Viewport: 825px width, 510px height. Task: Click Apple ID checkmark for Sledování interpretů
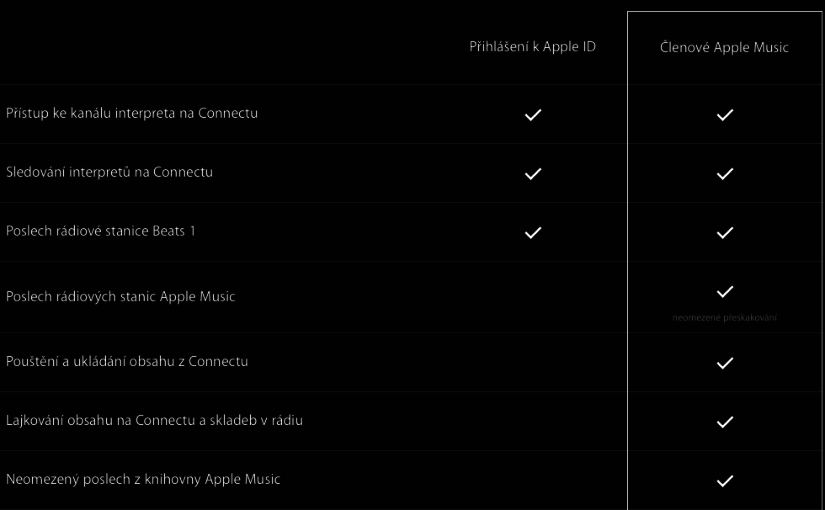click(533, 173)
